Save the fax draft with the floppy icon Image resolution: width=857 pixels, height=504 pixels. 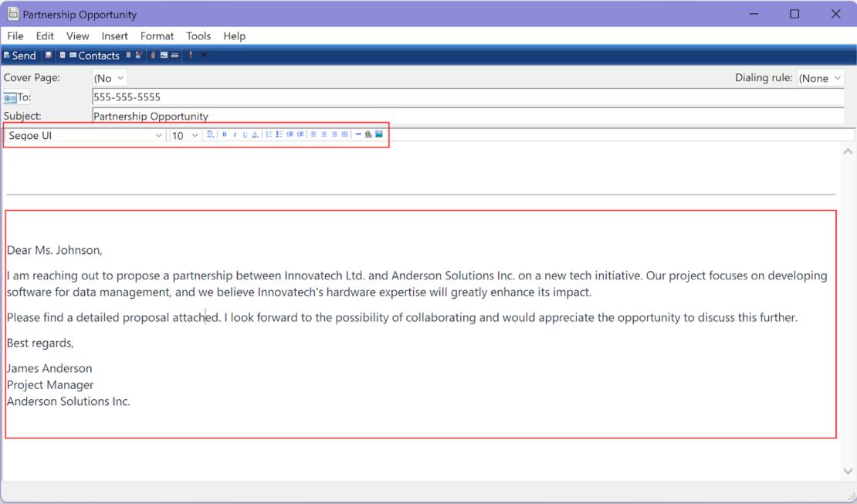[x=48, y=55]
